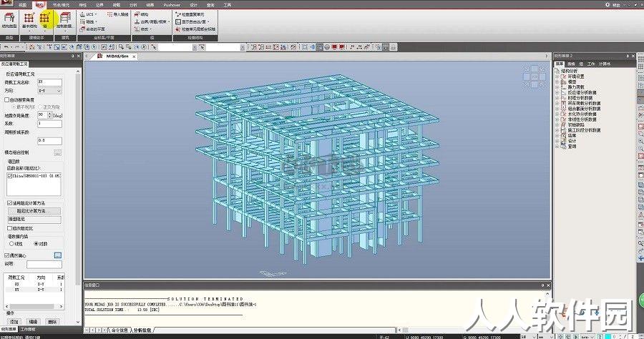This screenshot has width=644, height=339.
Task: Open the 基本结构 wizard icon in ribbon
Action: click(x=29, y=18)
